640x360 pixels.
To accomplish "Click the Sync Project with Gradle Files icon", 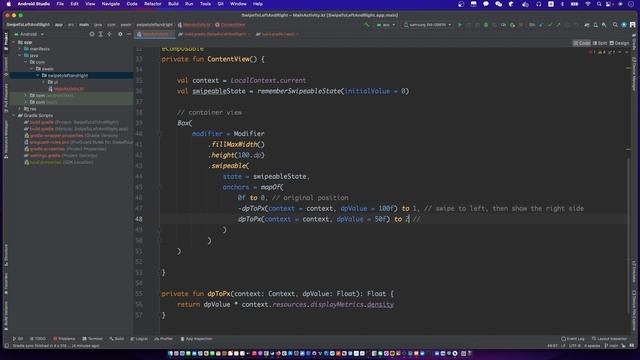I will click(x=587, y=25).
